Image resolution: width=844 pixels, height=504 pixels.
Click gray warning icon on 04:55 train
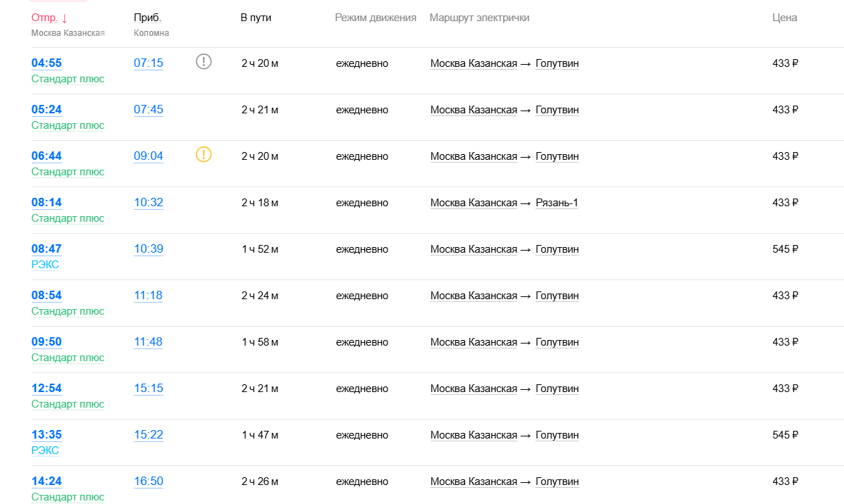pos(204,62)
